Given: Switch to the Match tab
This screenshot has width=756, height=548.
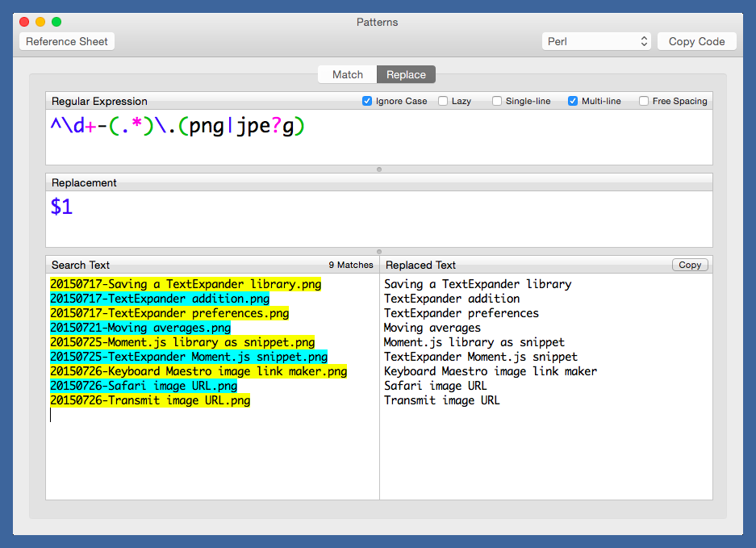Looking at the screenshot, I should pos(348,74).
